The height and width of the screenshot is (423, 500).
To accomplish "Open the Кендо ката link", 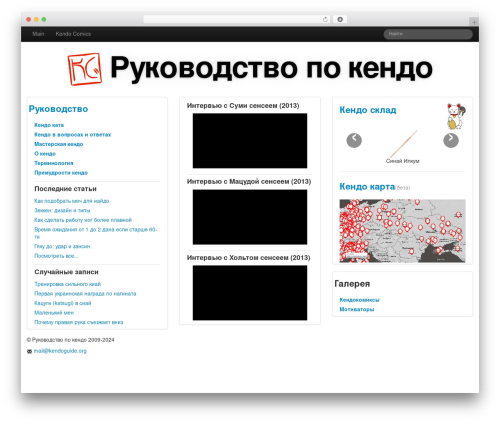I will coord(49,125).
